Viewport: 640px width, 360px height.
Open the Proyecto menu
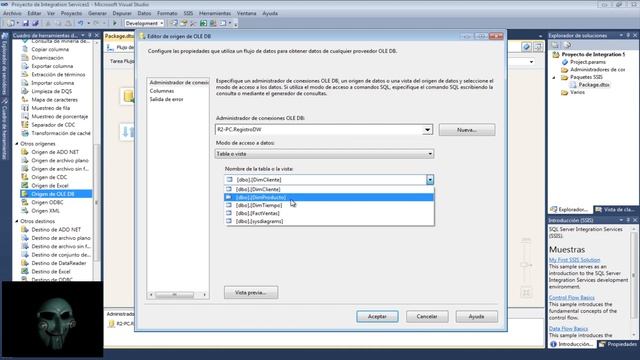[71, 13]
